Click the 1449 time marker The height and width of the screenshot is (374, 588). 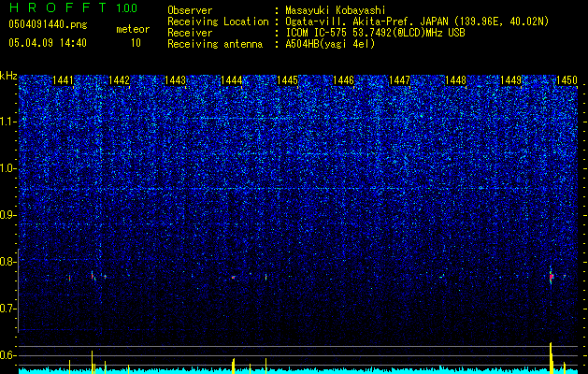[x=511, y=80]
